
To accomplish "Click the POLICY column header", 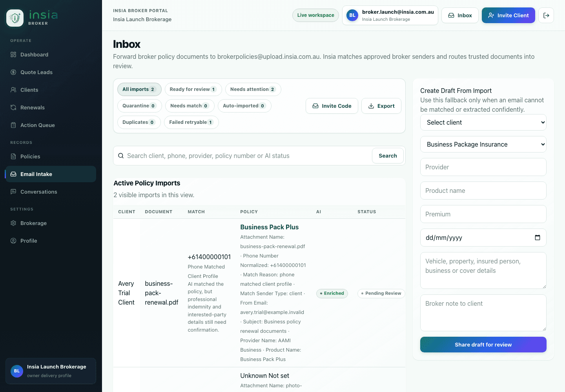I will click(x=249, y=212).
